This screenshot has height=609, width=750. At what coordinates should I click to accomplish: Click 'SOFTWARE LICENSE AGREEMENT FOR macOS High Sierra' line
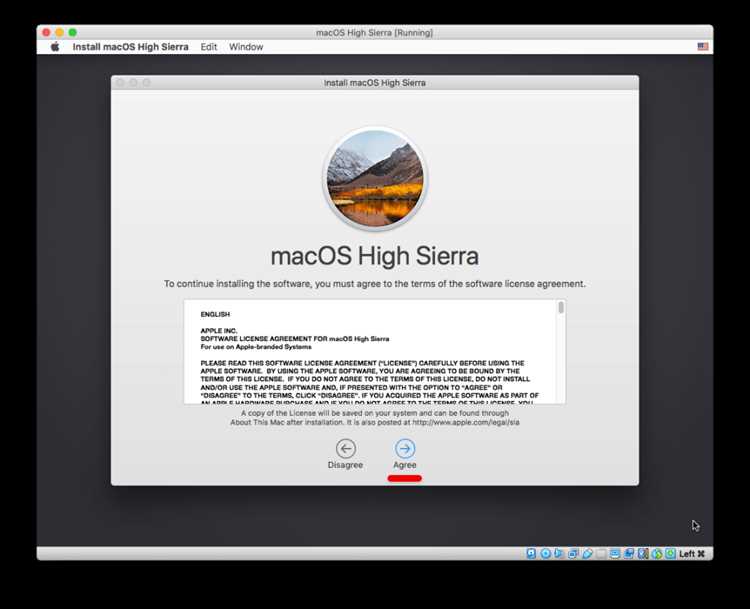[x=295, y=339]
